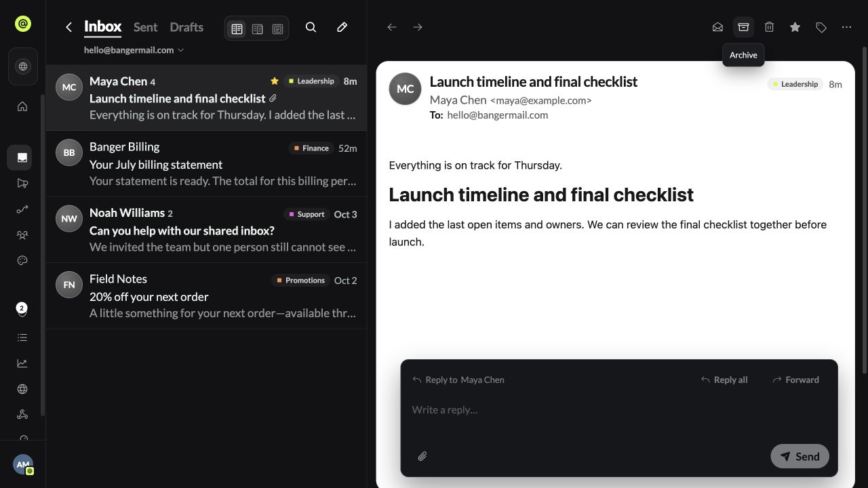
Task: Switch to the Sent tab
Action: pyautogui.click(x=145, y=27)
